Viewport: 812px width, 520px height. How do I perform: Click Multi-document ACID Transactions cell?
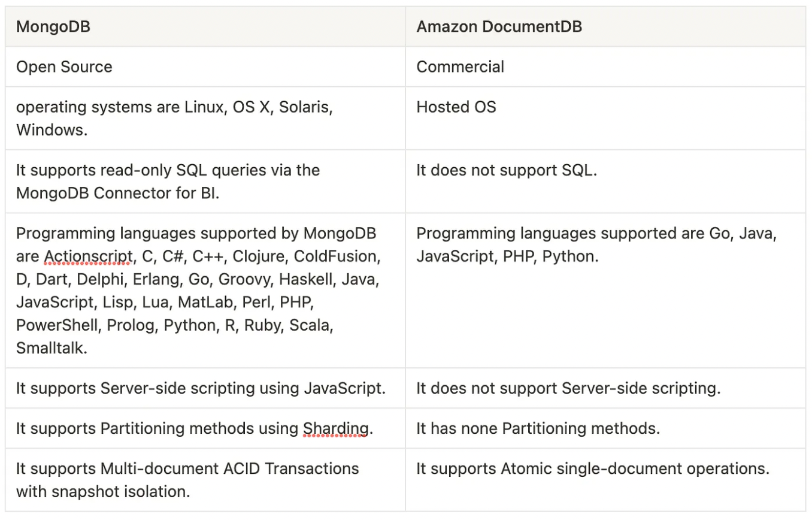tap(205, 480)
